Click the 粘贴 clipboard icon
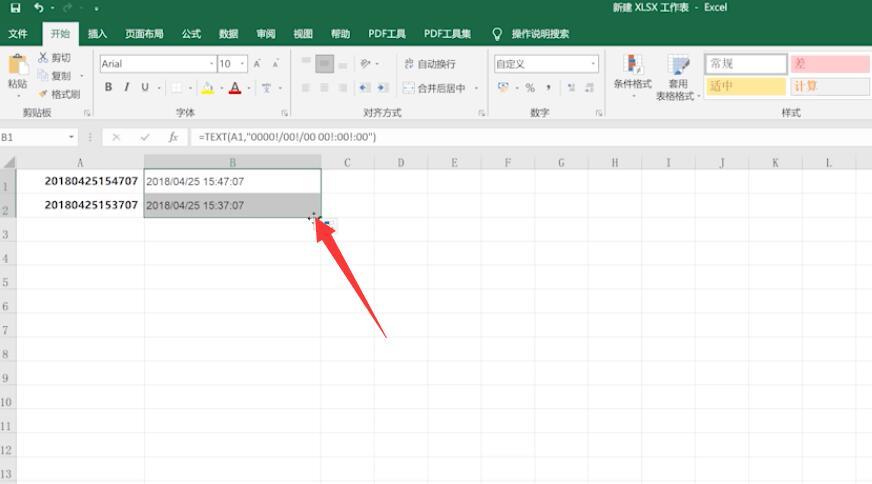This screenshot has height=484, width=872. coord(18,65)
